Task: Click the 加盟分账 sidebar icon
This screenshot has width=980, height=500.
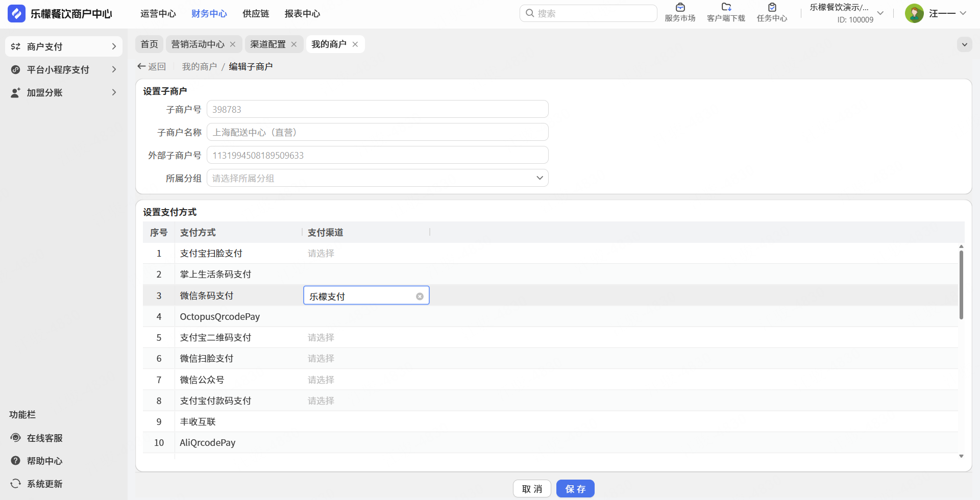Action: coord(16,92)
